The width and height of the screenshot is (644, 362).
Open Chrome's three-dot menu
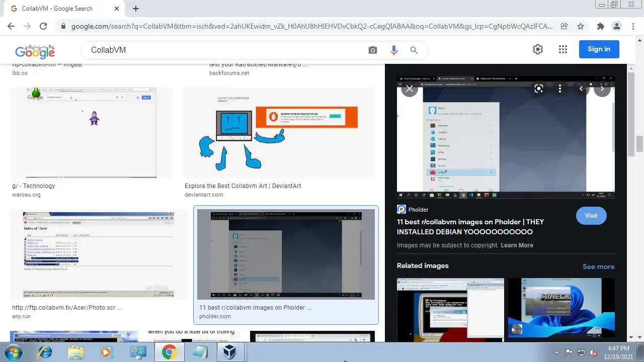click(633, 26)
